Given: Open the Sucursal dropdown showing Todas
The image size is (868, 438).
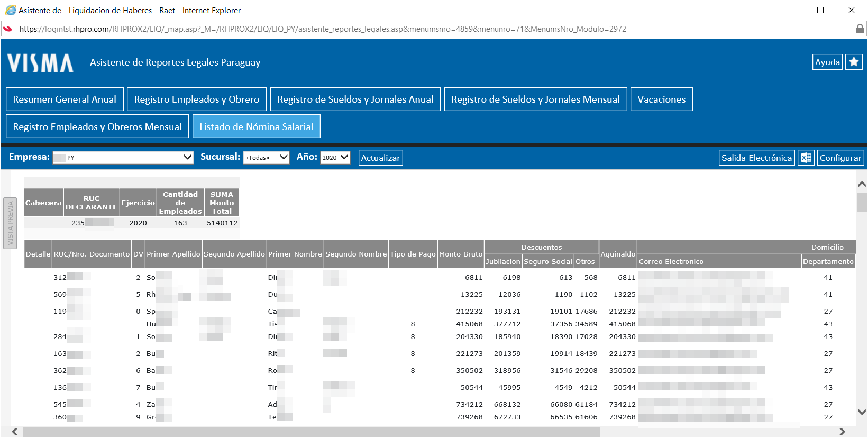Looking at the screenshot, I should pyautogui.click(x=266, y=157).
